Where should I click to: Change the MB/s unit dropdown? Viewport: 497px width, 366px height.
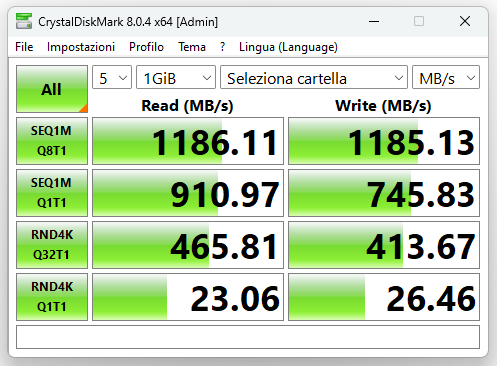tap(446, 77)
